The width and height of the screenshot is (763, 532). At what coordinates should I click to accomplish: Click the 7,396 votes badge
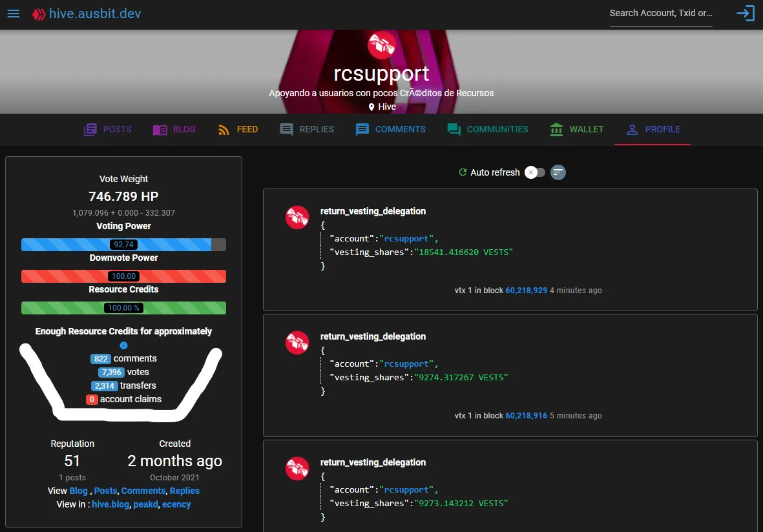pyautogui.click(x=111, y=373)
